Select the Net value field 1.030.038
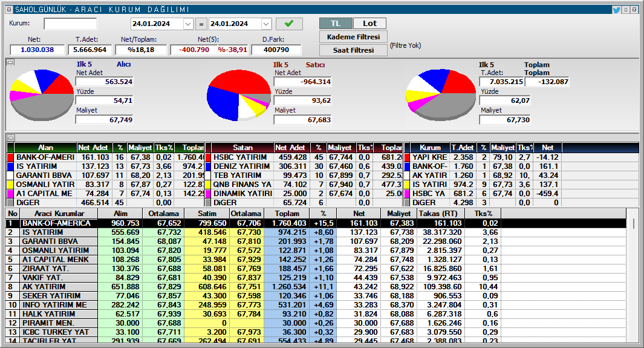 click(37, 50)
